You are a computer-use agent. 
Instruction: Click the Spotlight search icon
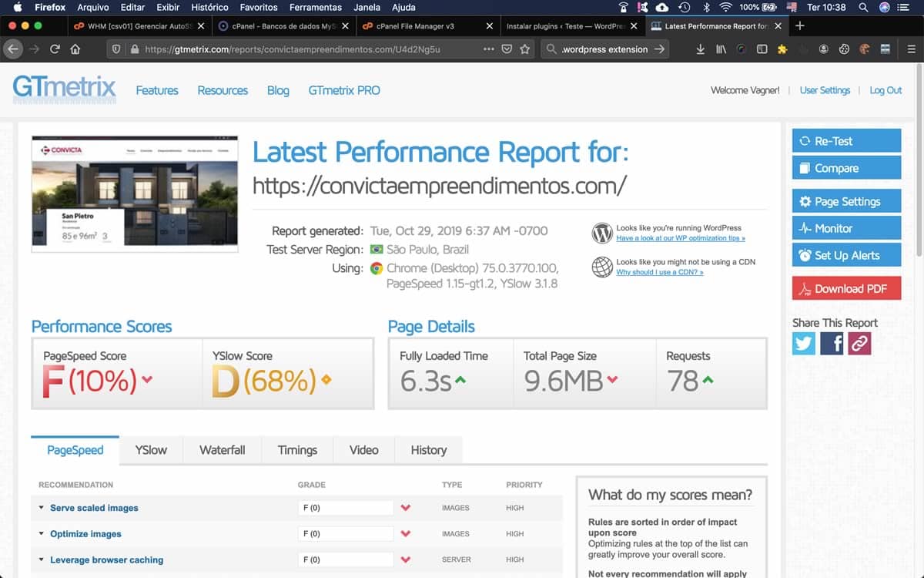pos(864,7)
